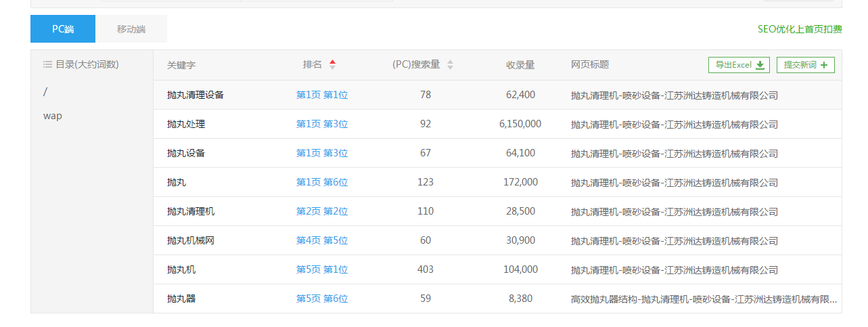
Task: Click the plus icon for submitting new keywords
Action: point(823,65)
